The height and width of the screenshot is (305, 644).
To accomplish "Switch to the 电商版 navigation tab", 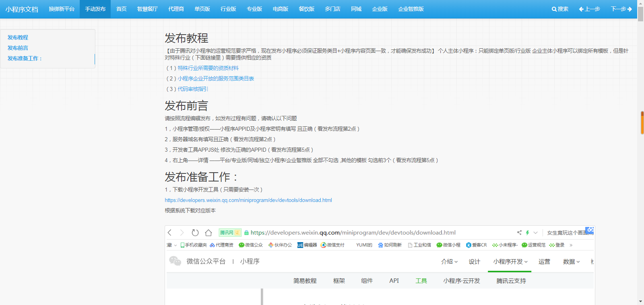I will click(x=281, y=9).
